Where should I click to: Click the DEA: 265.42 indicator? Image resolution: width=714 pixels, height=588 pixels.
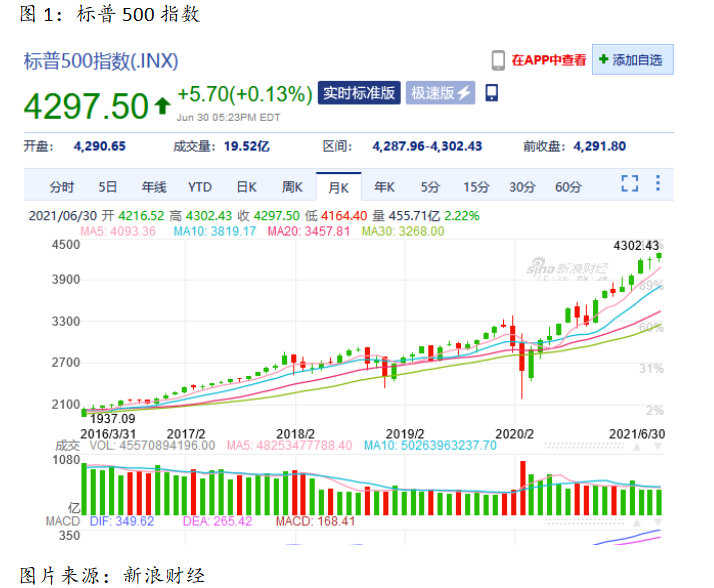click(217, 521)
